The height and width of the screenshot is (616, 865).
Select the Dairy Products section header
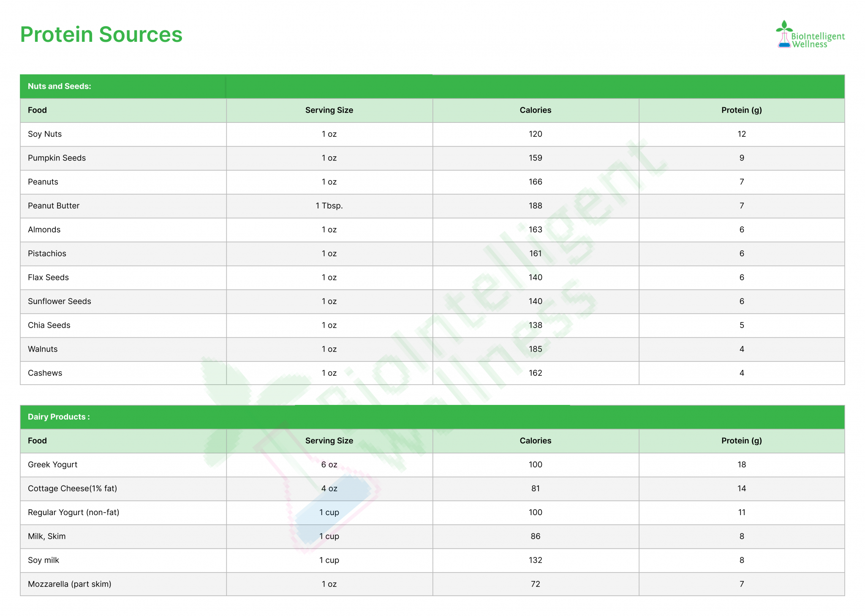click(59, 417)
